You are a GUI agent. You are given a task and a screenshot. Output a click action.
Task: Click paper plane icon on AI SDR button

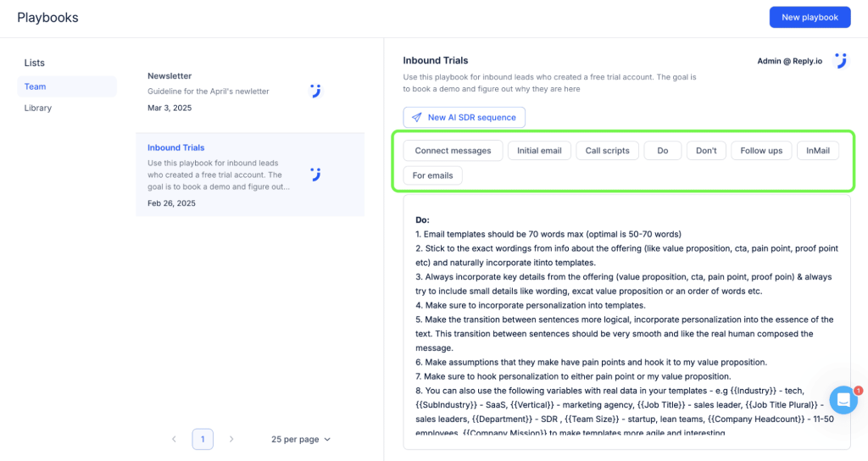tap(416, 118)
